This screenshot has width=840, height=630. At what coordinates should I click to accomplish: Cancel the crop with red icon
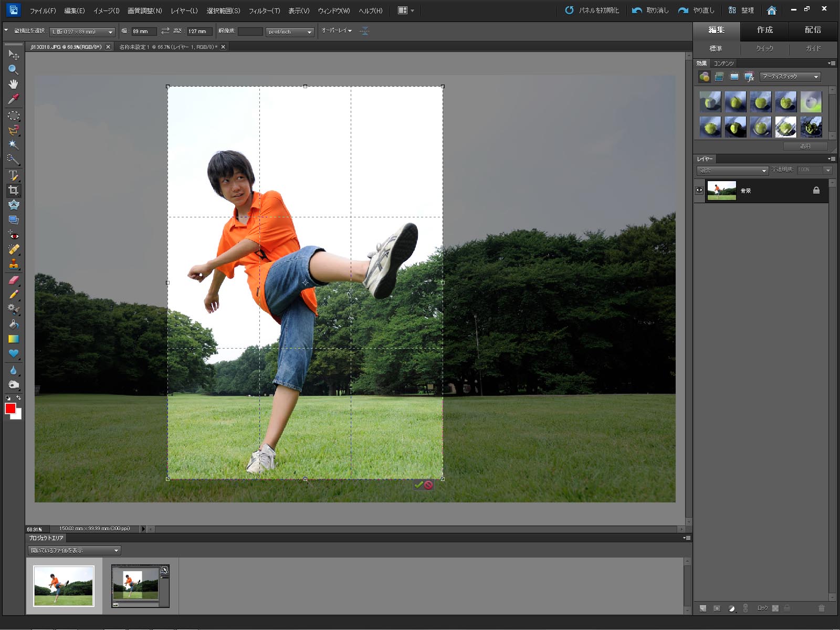pyautogui.click(x=428, y=485)
